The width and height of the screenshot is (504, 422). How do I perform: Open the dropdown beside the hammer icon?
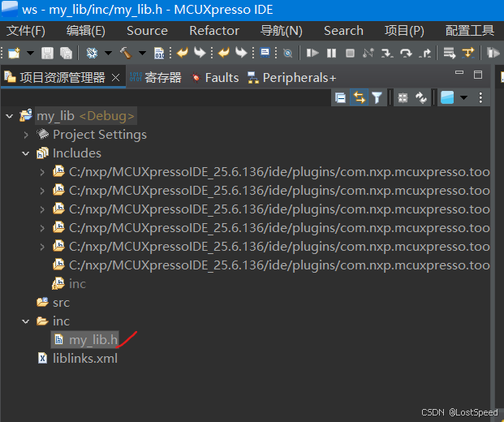tap(142, 53)
